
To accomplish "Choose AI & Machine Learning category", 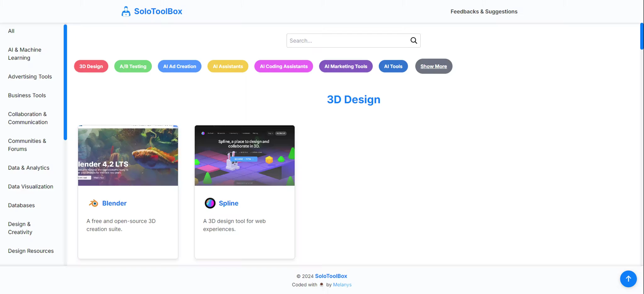I will coord(25,54).
